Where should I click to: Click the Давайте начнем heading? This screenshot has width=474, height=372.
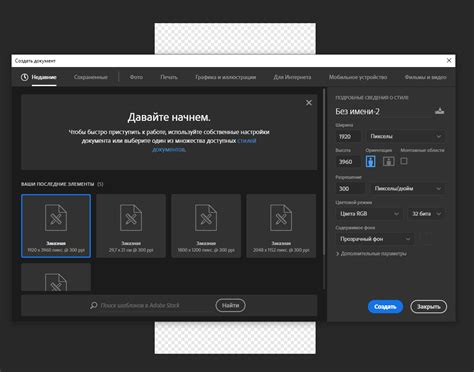(x=169, y=117)
